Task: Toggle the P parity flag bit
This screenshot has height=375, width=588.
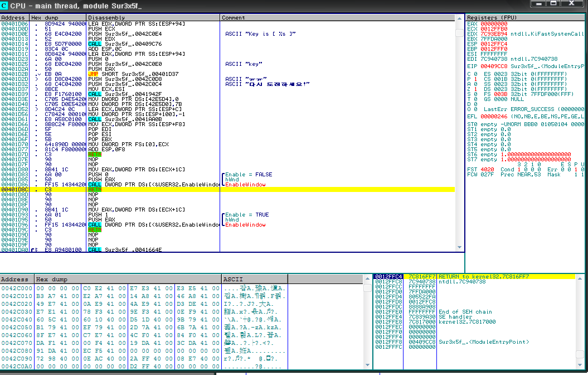Action: click(475, 79)
